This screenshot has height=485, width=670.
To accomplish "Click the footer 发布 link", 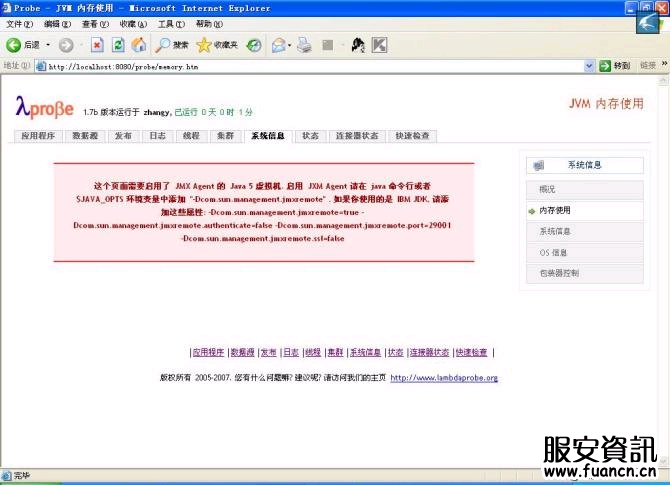I will tap(269, 352).
